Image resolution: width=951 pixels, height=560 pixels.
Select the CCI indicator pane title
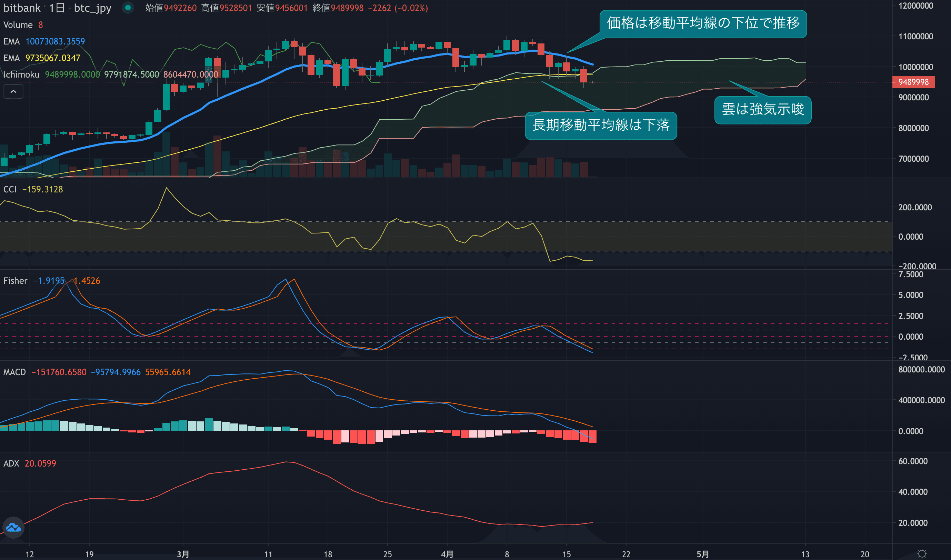[10, 189]
